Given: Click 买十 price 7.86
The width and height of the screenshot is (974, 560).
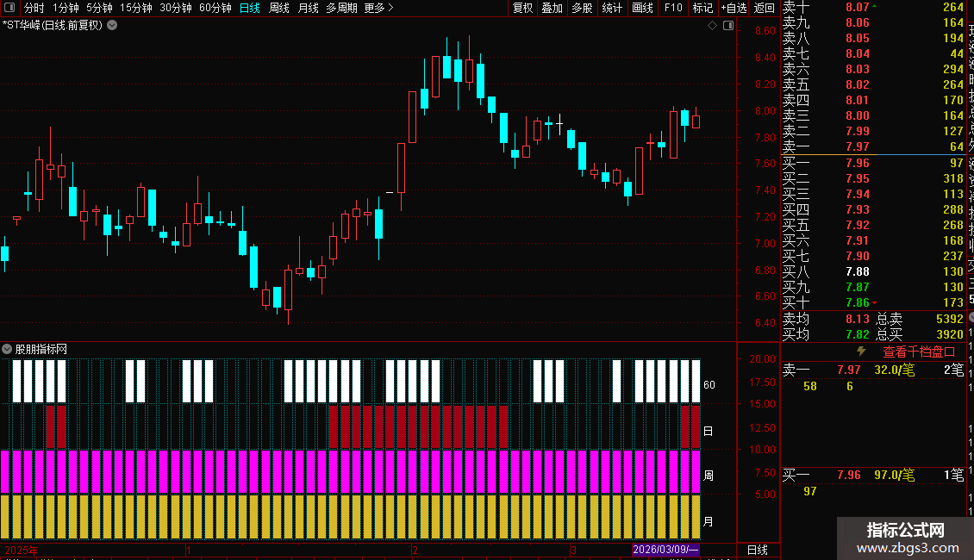Looking at the screenshot, I should pos(858,302).
